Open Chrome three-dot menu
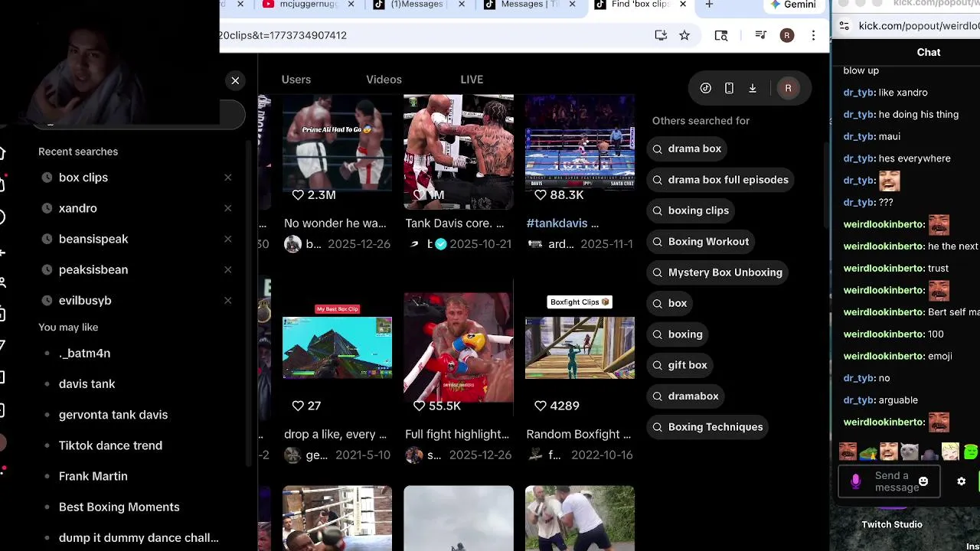980x551 pixels. [x=813, y=35]
